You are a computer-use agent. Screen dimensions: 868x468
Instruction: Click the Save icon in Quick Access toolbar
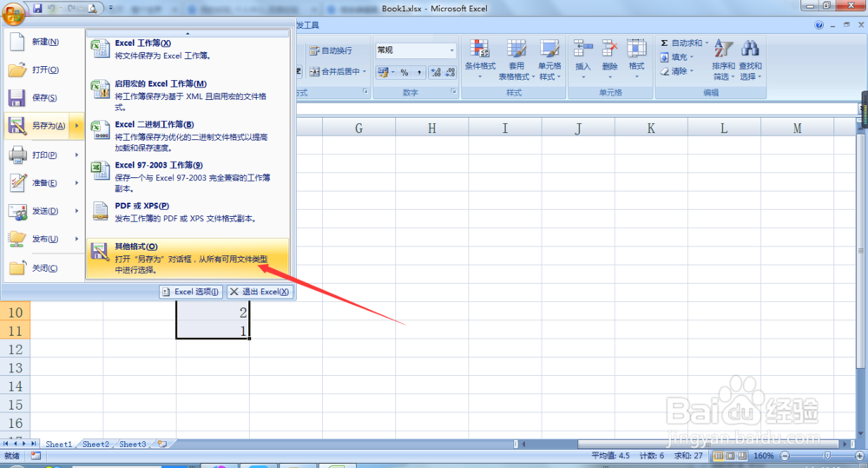click(37, 8)
